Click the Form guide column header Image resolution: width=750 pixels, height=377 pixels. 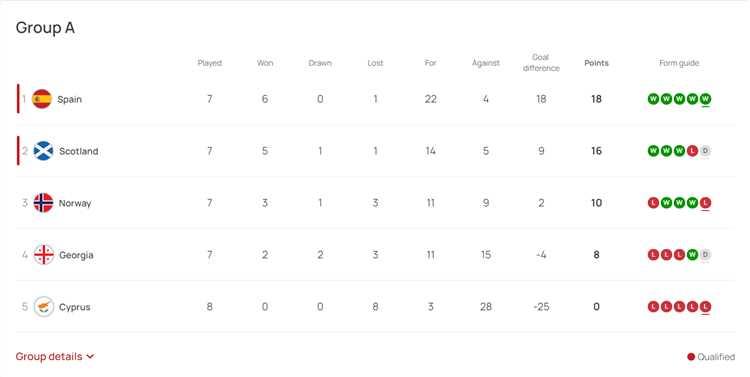click(679, 63)
